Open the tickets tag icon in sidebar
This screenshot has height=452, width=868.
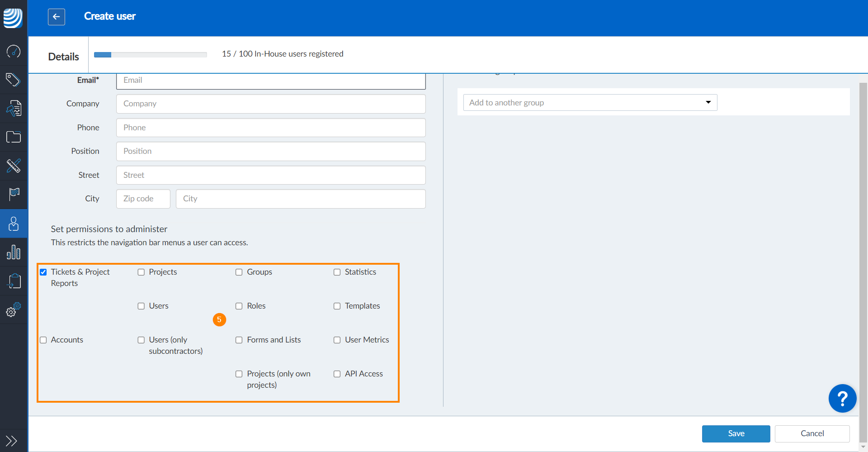click(x=14, y=80)
